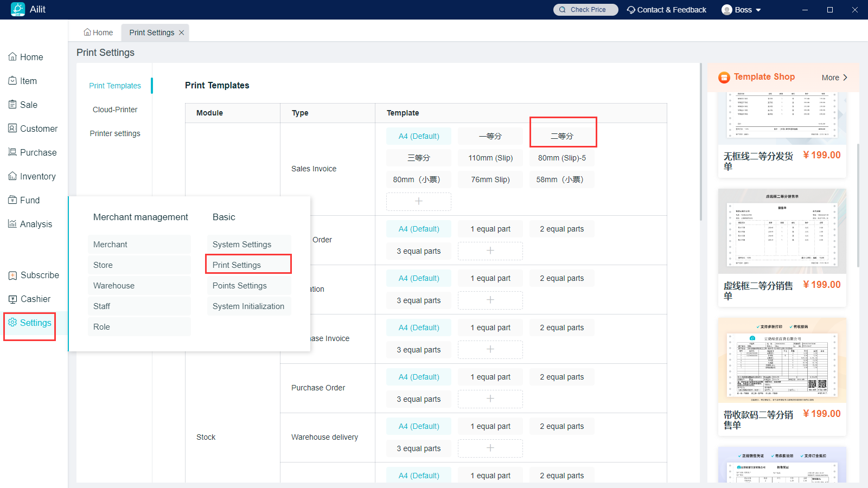
Task: Add new Sales Invoice template with plus
Action: point(419,201)
